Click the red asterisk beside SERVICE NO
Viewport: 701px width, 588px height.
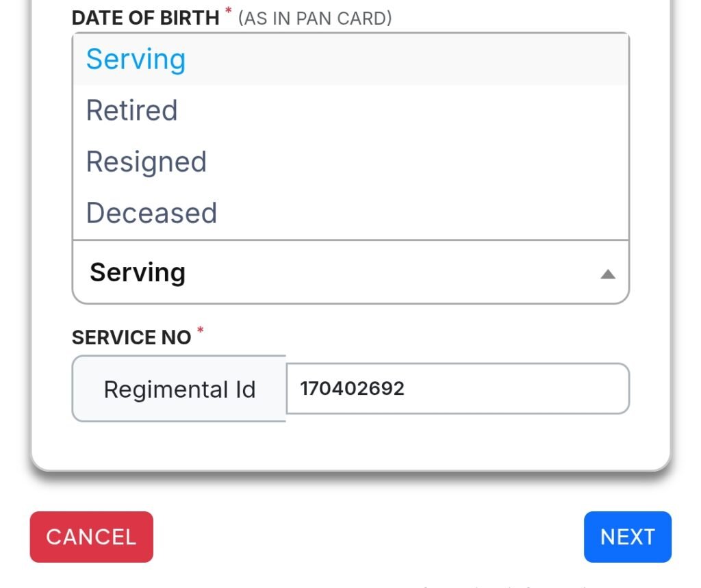click(201, 331)
